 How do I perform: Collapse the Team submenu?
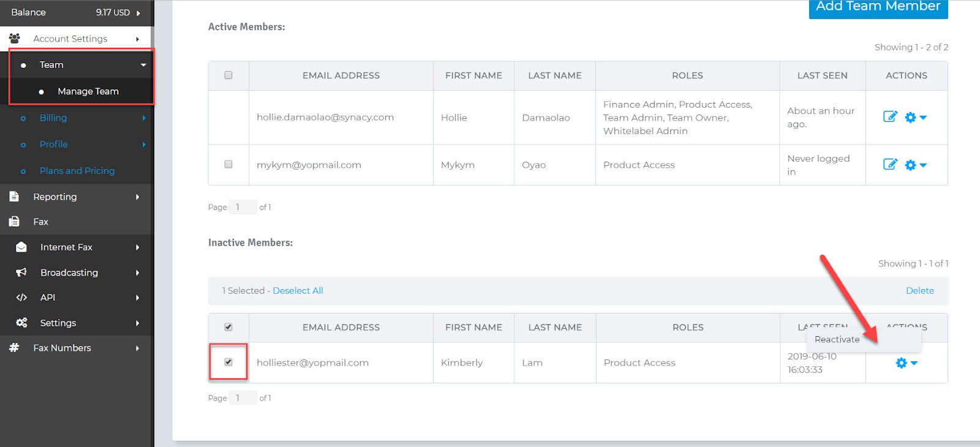143,65
